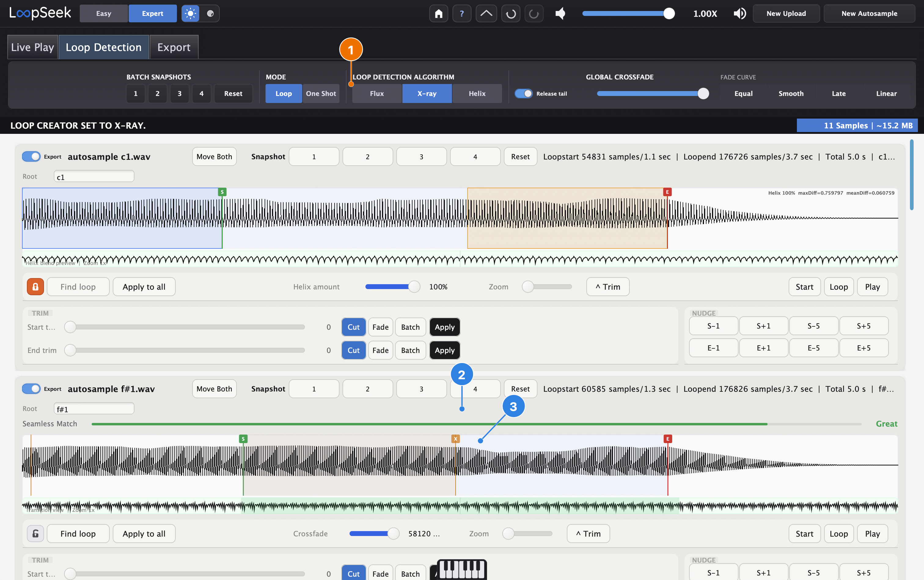The height and width of the screenshot is (580, 924).
Task: Click the LoopSeek logo
Action: point(40,13)
